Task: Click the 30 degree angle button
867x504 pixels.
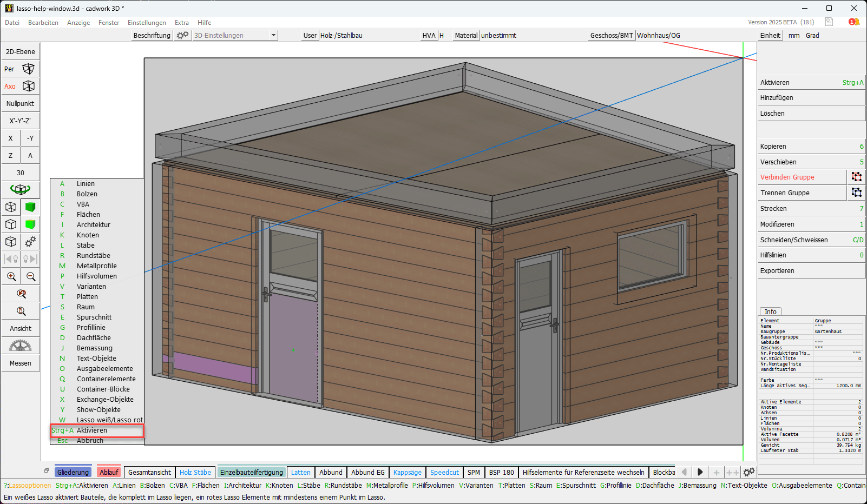Action: coord(21,173)
